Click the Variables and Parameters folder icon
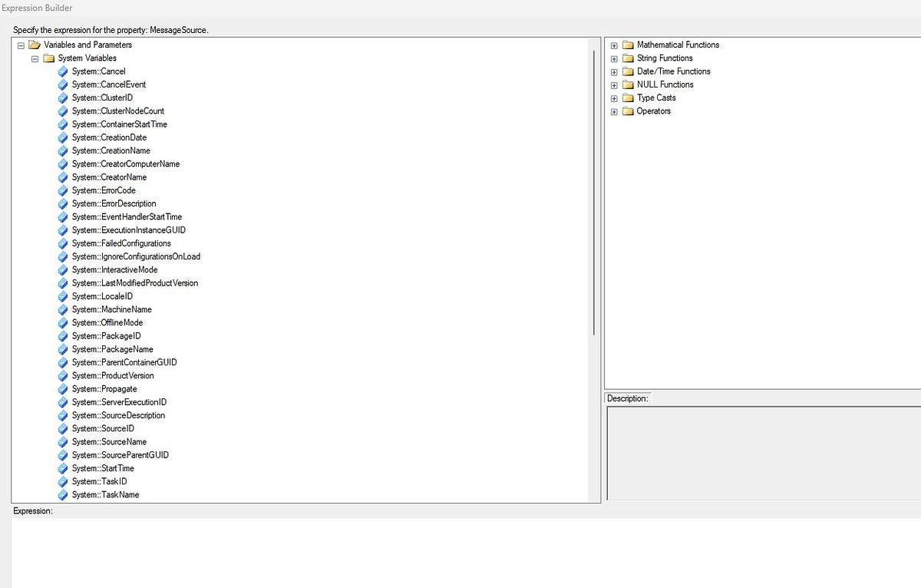921x588 pixels. point(35,45)
